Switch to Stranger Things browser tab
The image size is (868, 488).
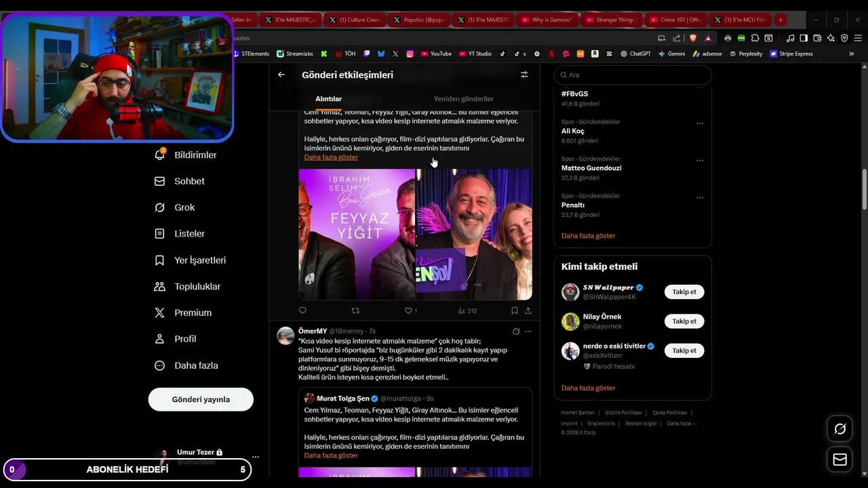(611, 20)
